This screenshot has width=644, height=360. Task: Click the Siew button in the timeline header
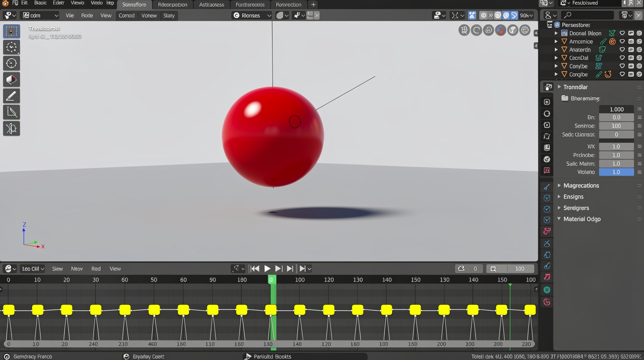pyautogui.click(x=57, y=269)
